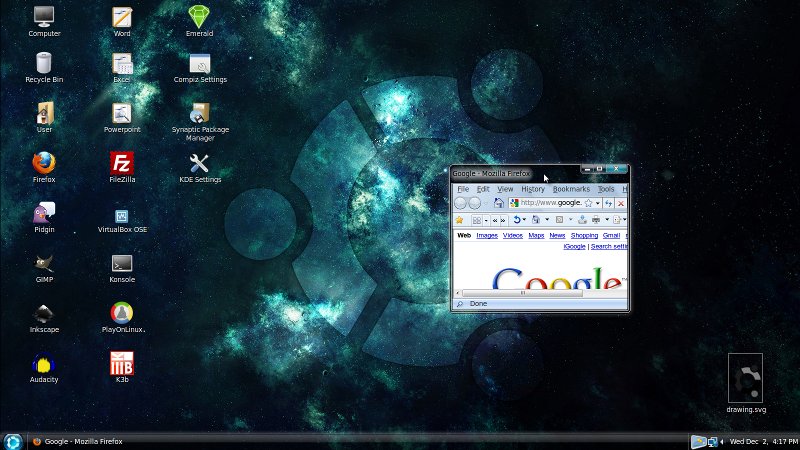Open the dropdown beside the reload arrow
The image size is (800, 450).
click(524, 219)
